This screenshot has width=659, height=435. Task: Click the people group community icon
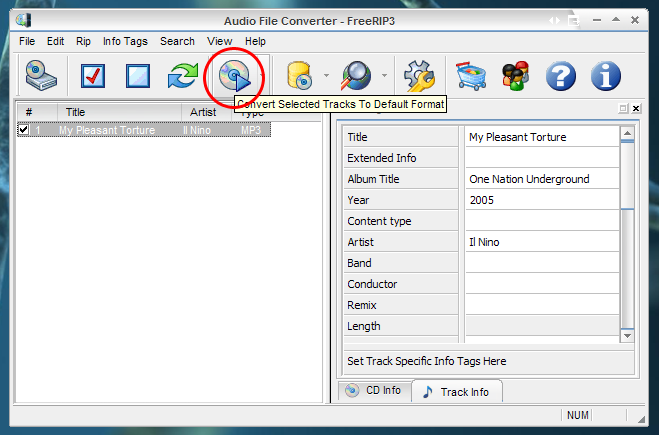[516, 76]
